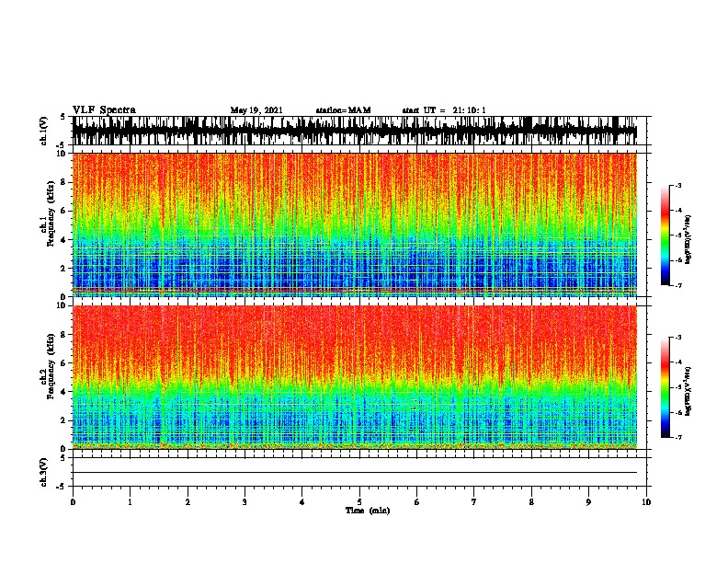Click the "VLF Spectra" plot title
This screenshot has width=728, height=563.
coord(104,110)
